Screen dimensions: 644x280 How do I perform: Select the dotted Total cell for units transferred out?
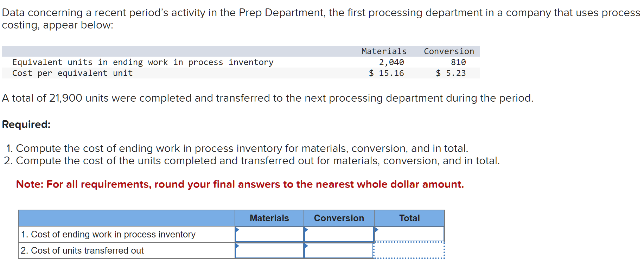pyautogui.click(x=409, y=250)
